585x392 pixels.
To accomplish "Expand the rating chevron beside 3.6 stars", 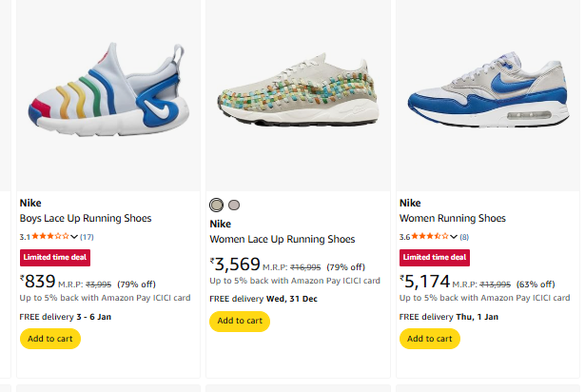I will click(x=455, y=236).
